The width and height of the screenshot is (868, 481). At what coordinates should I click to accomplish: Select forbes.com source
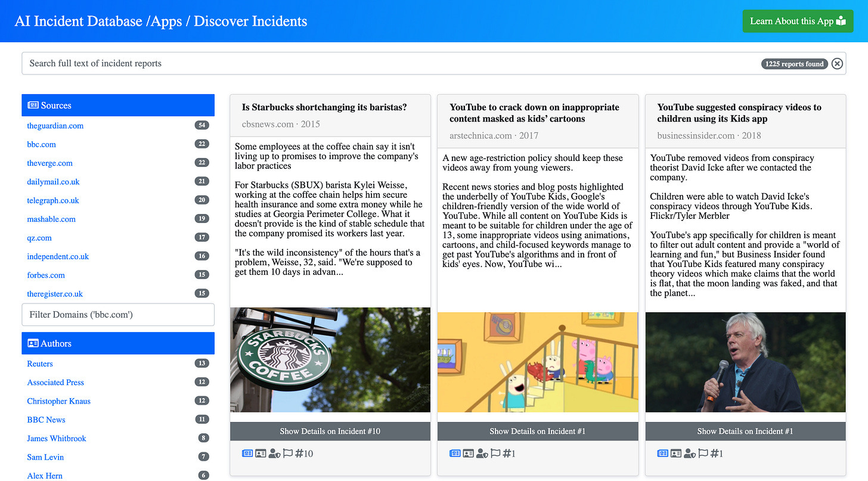click(45, 275)
